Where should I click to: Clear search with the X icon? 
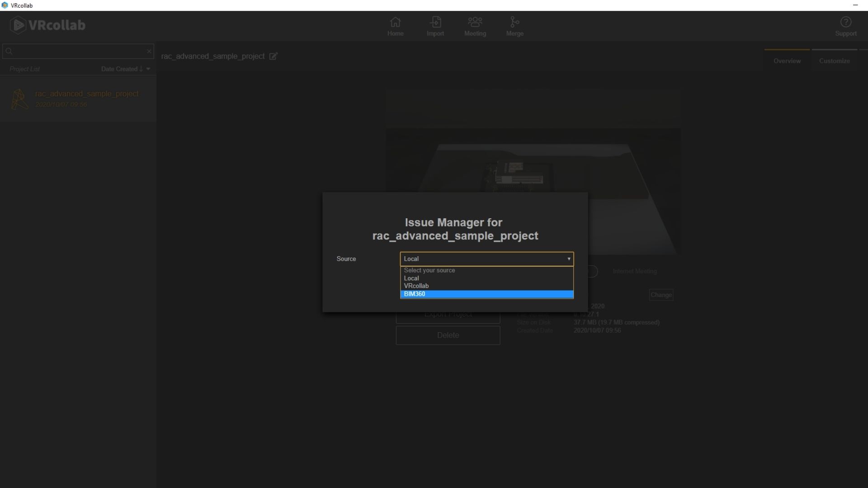tap(149, 51)
